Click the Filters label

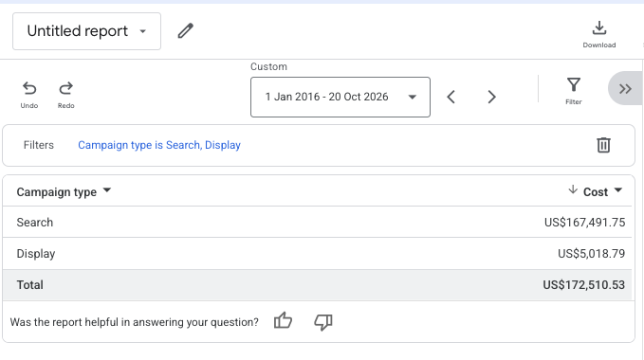pyautogui.click(x=39, y=145)
